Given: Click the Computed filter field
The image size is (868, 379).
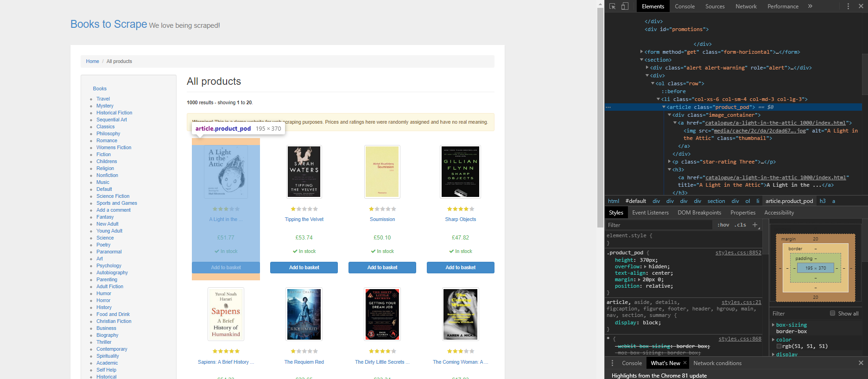Looking at the screenshot, I should tap(798, 313).
